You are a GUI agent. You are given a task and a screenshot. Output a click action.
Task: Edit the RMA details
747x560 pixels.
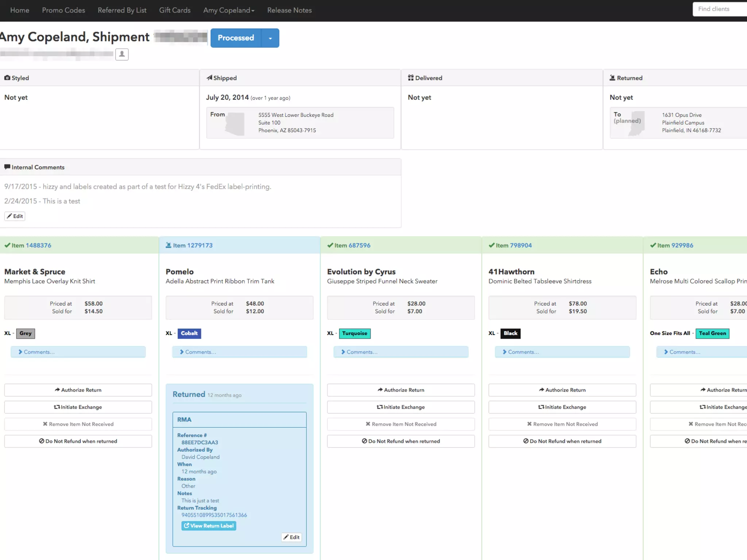pos(291,537)
